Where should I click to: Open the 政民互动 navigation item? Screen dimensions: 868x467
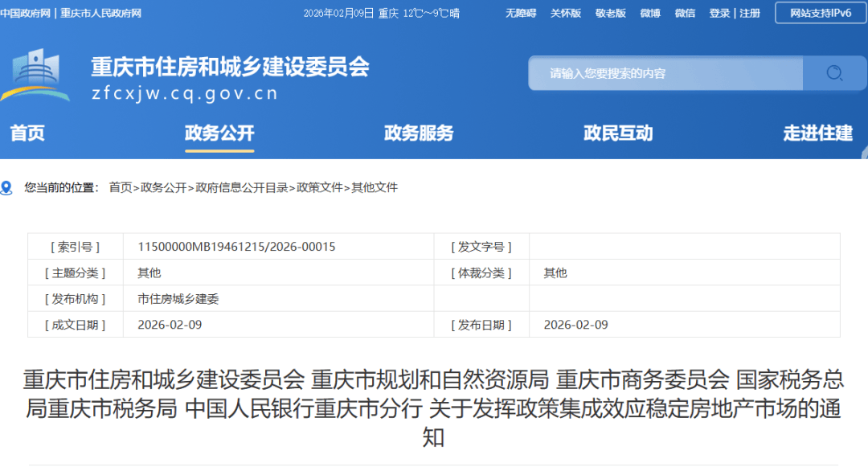(618, 133)
